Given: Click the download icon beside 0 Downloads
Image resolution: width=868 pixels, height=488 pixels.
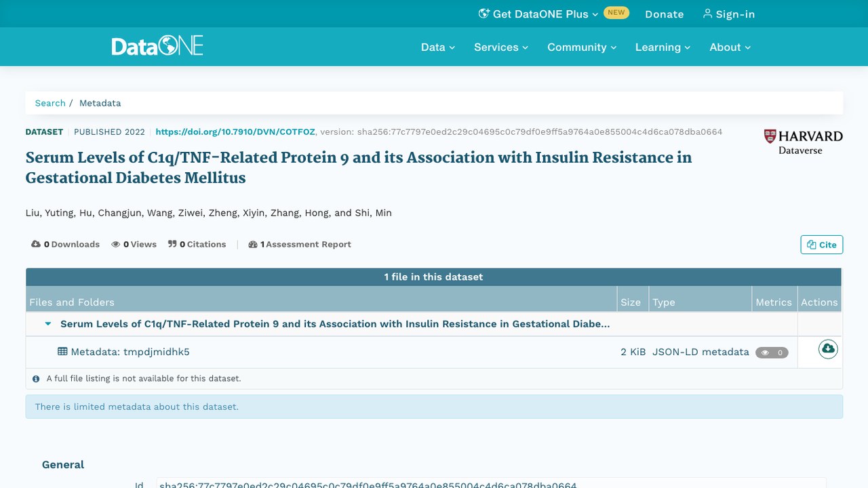Looking at the screenshot, I should click(36, 244).
